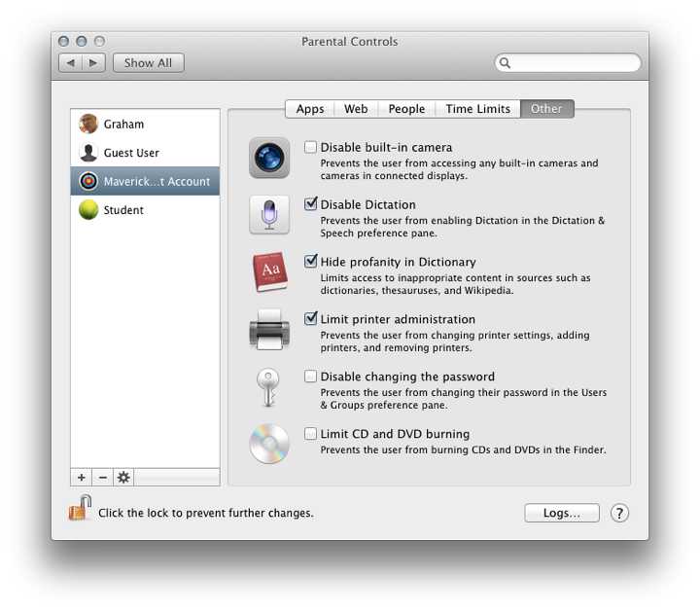Click the built-in camera icon
The image size is (700, 611).
pos(269,158)
